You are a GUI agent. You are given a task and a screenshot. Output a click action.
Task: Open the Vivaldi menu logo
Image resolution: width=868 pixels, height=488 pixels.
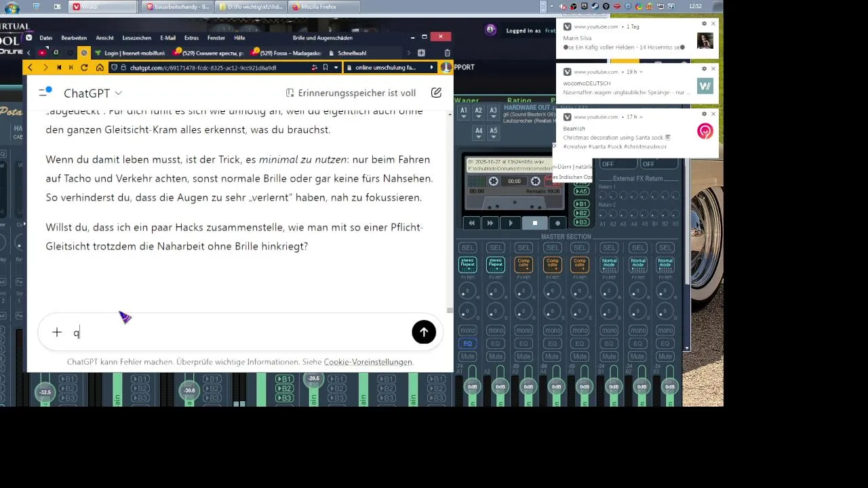click(x=28, y=38)
